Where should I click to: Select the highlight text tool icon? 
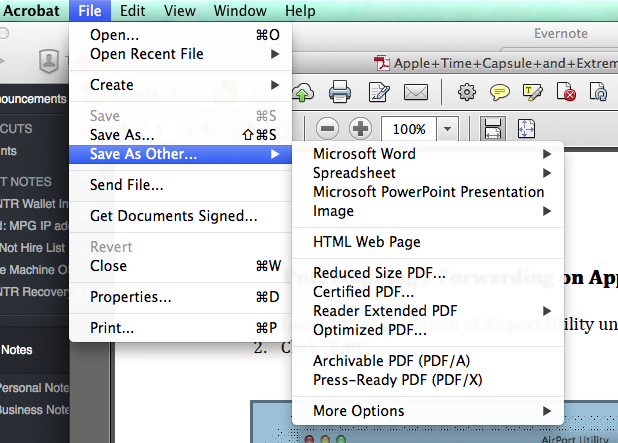(x=532, y=93)
